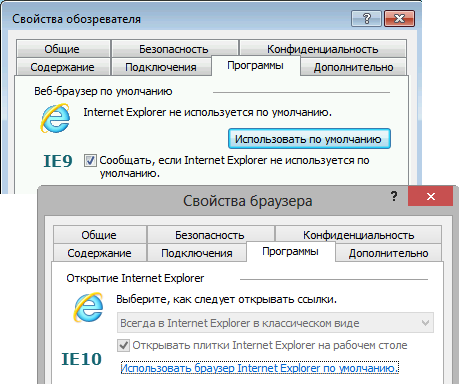This screenshot has width=459, height=384.
Task: Click the Internet Explorer logo in IE9 window
Action: (x=55, y=118)
